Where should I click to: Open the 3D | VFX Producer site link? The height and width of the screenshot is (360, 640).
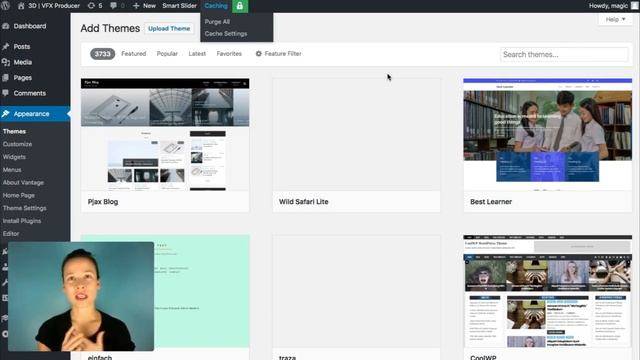point(49,6)
